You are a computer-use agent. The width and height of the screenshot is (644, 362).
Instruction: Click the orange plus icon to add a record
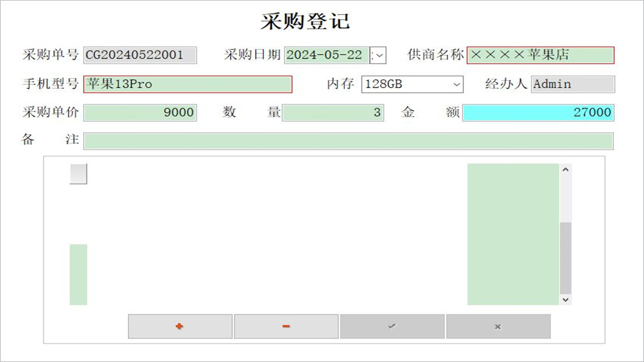coord(180,326)
